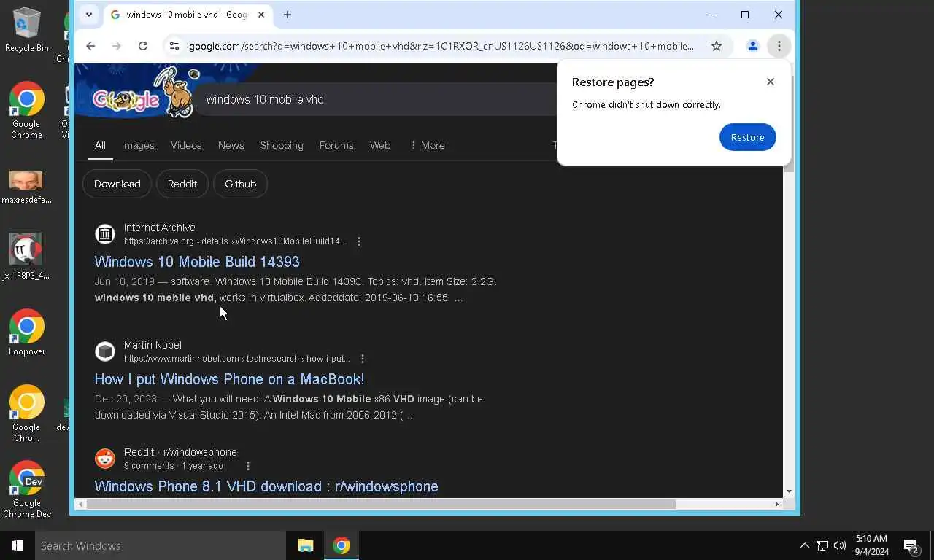
Task: Reload the current Google page
Action: coord(143,46)
